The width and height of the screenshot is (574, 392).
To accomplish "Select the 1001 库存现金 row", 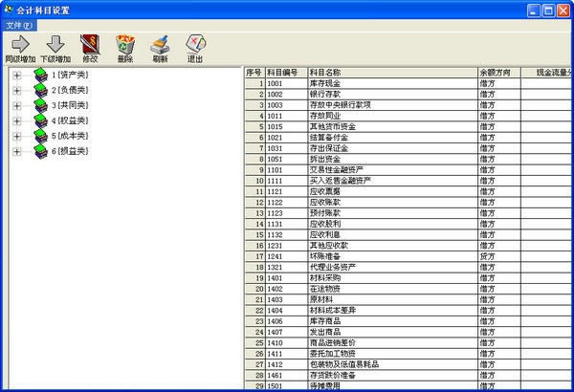I will coord(392,84).
